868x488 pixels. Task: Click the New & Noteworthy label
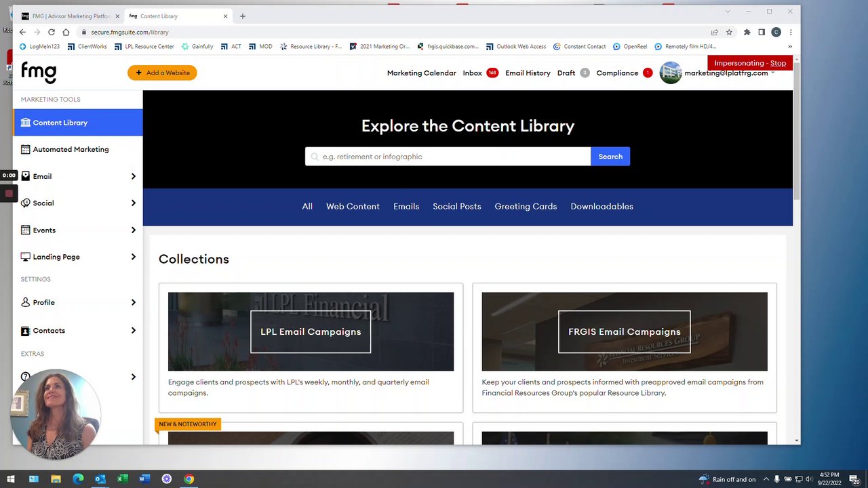point(188,424)
